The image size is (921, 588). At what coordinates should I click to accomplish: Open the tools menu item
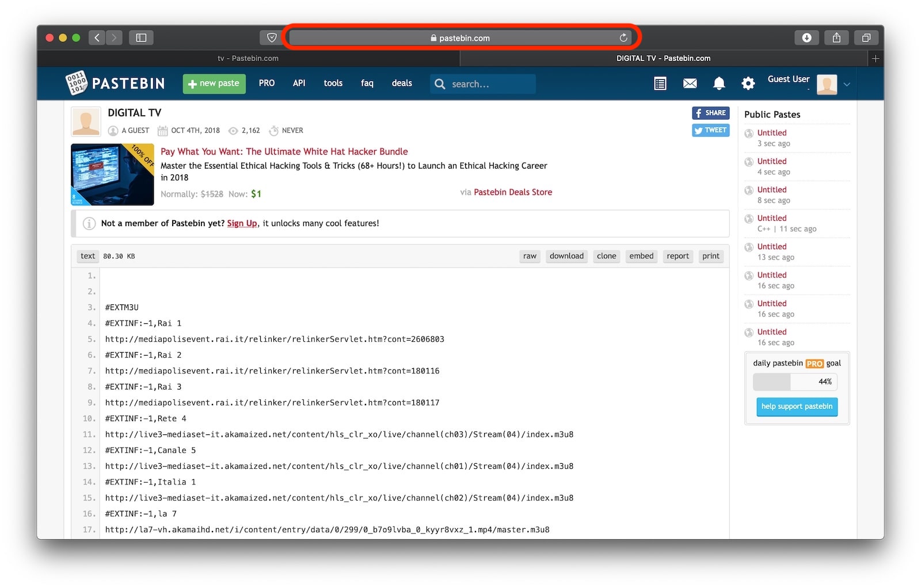click(x=333, y=83)
